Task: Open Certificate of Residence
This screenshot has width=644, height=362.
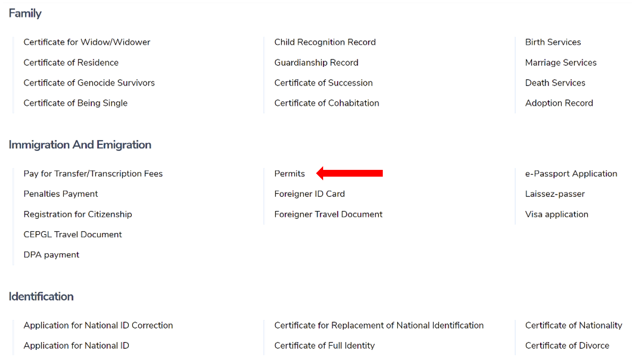Action: pos(71,62)
